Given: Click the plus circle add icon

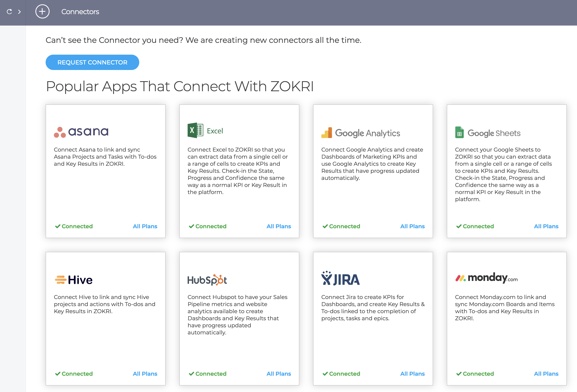Looking at the screenshot, I should pyautogui.click(x=42, y=11).
